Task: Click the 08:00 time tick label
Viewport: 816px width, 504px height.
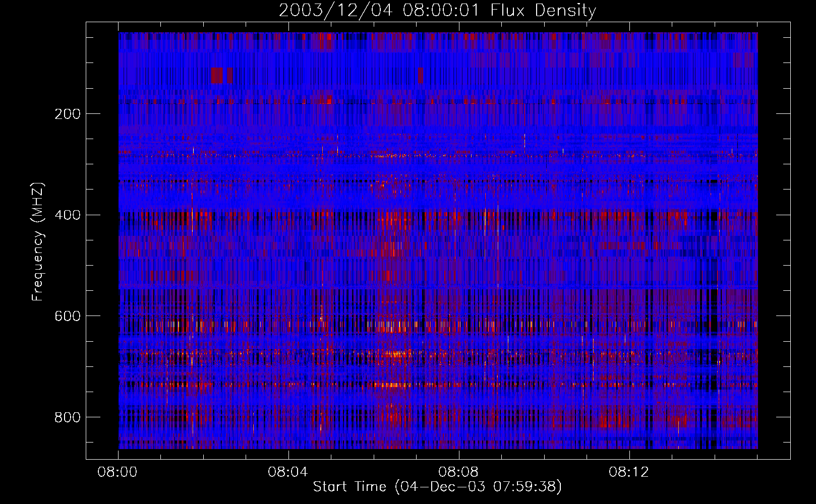Action: (x=118, y=472)
